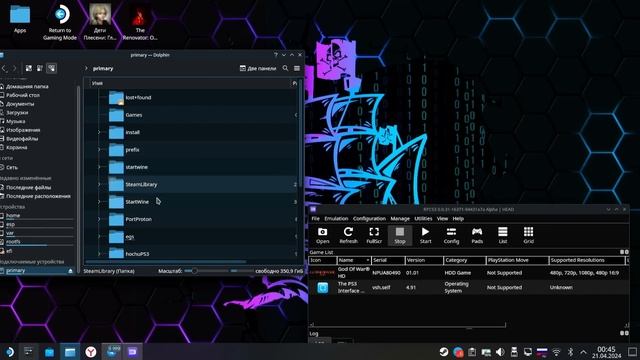Open Wi-Fi network tray icon
The height and width of the screenshot is (360, 640).
tap(556, 352)
